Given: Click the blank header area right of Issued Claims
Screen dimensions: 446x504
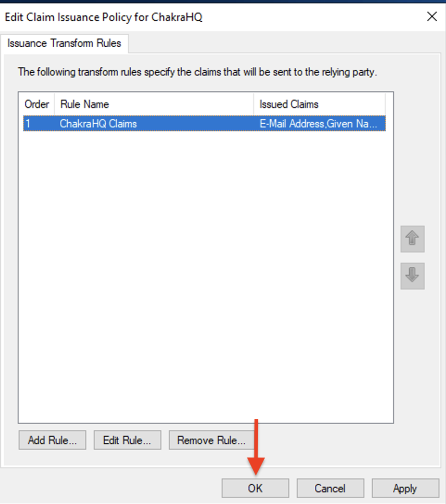Looking at the screenshot, I should click(x=389, y=104).
